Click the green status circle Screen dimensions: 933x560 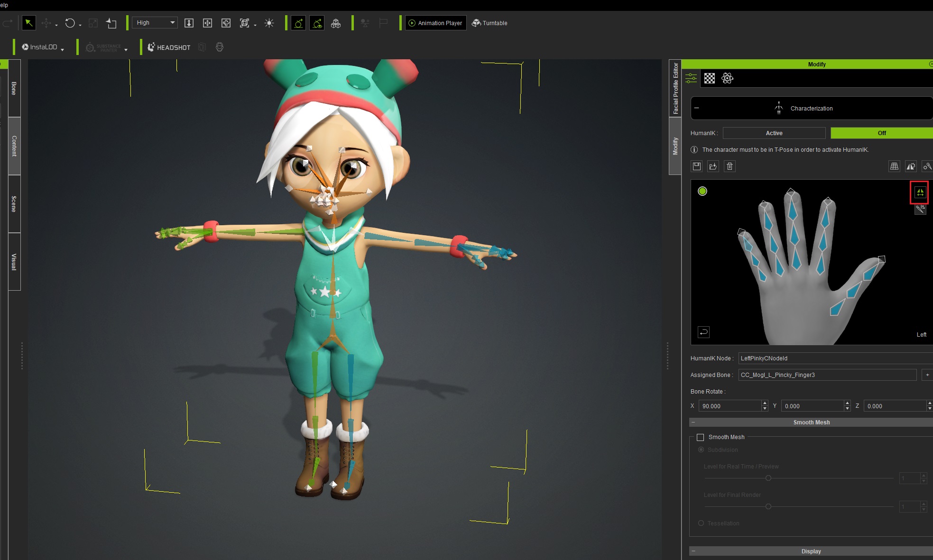click(x=702, y=191)
